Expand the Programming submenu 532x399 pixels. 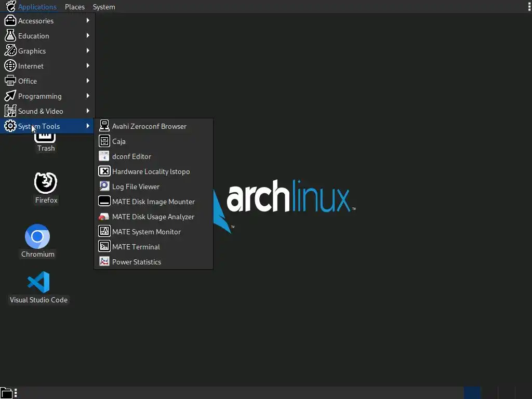47,96
